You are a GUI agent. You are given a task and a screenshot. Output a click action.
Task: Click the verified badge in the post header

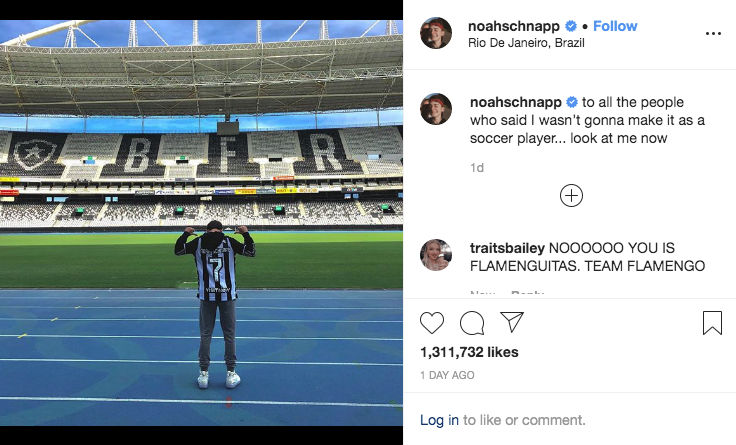coord(572,25)
